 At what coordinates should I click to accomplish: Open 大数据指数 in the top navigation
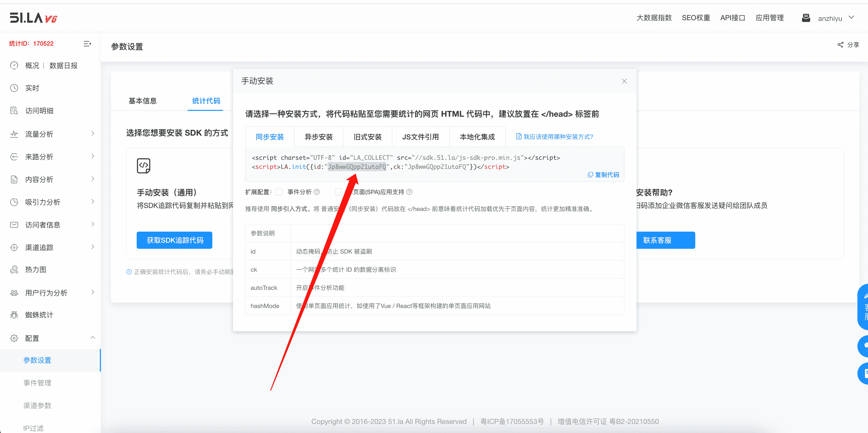click(654, 18)
